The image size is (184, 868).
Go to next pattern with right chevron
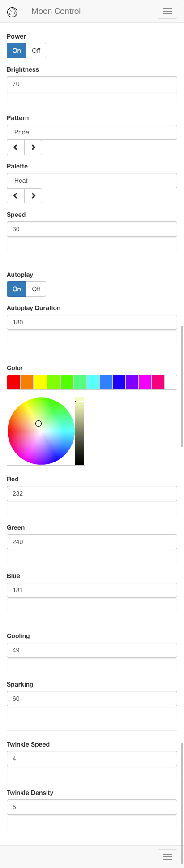pyautogui.click(x=33, y=147)
